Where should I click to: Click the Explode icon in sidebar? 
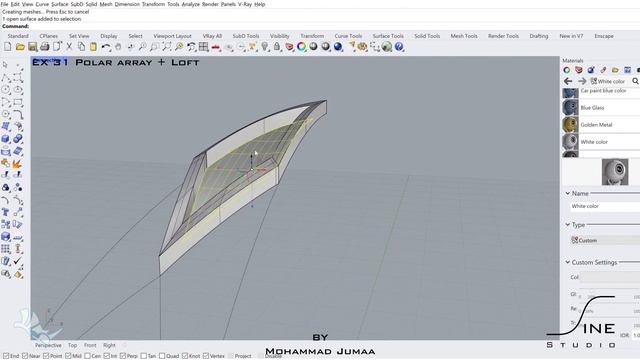pyautogui.click(x=18, y=164)
